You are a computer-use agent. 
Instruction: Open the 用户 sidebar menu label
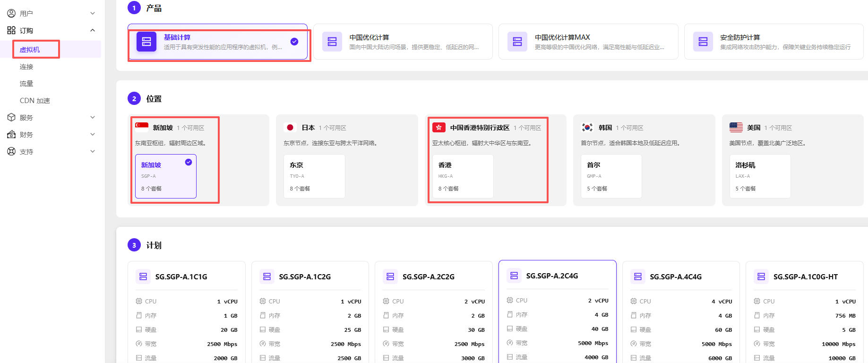[x=26, y=13]
